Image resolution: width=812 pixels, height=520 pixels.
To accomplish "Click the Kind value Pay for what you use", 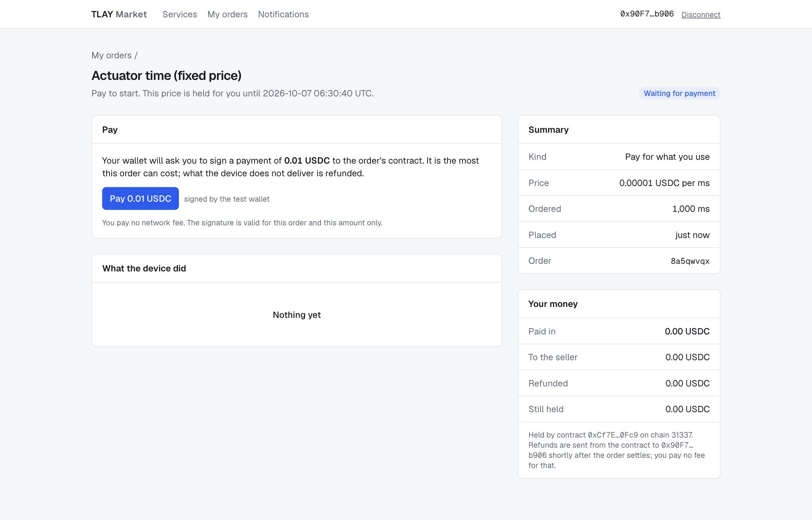I will pyautogui.click(x=667, y=157).
